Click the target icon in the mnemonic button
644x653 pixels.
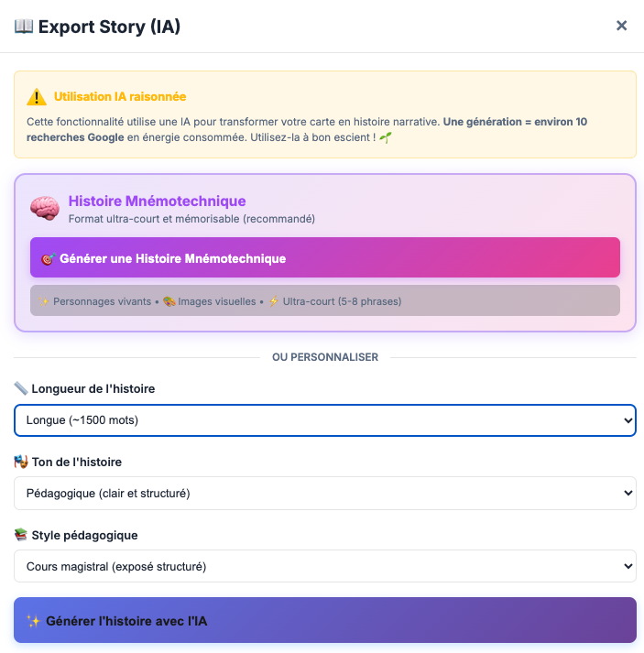point(48,258)
